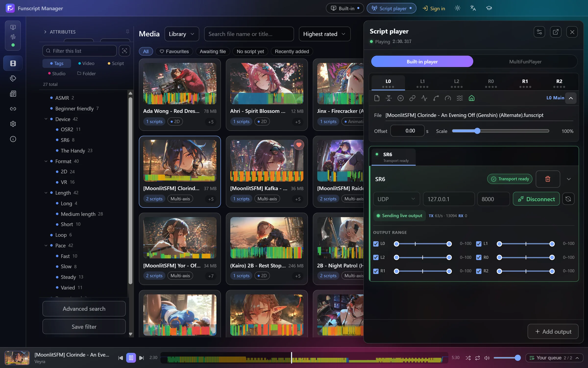
Task: Click the curve path icon in axis toolbar
Action: [x=436, y=98]
